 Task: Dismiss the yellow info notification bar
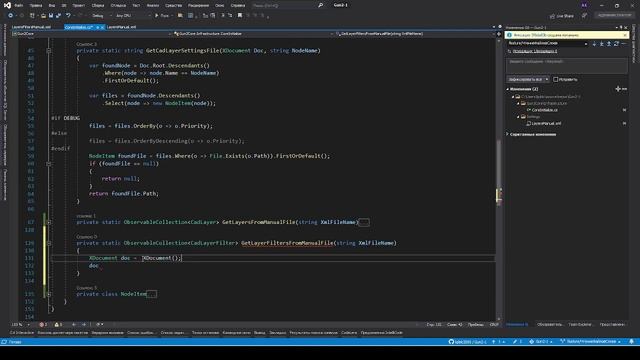coord(625,35)
